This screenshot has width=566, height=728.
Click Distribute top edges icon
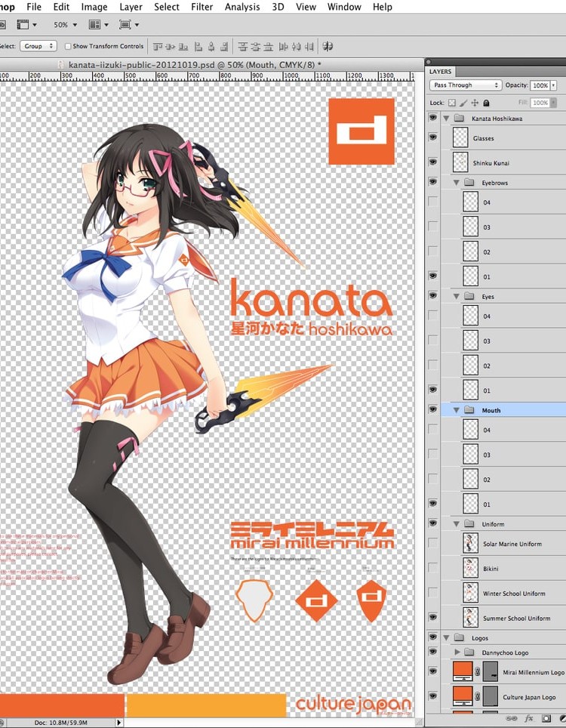[243, 46]
